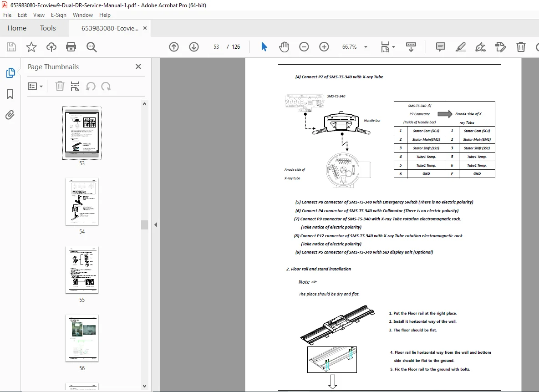Delete selected thumbnail page with trash icon

pyautogui.click(x=60, y=87)
